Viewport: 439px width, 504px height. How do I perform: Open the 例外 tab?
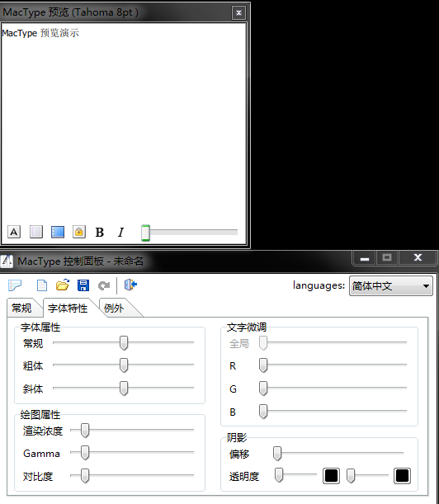[114, 309]
